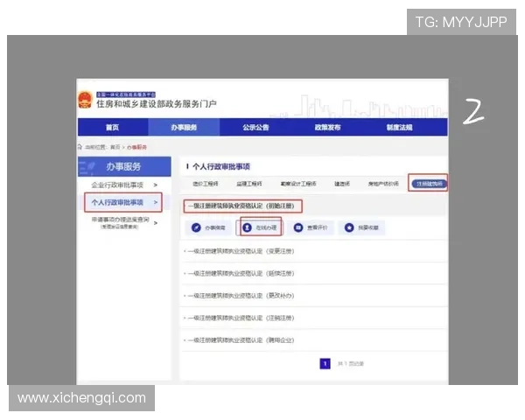Expand the 注销注册 list item
Image resolution: width=525 pixels, height=420 pixels.
[x=314, y=318]
